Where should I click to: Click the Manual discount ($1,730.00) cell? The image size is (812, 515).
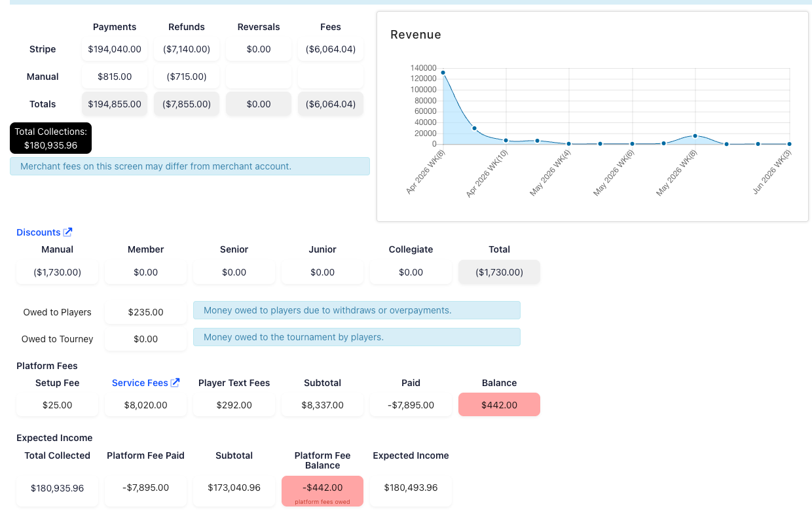coord(58,272)
